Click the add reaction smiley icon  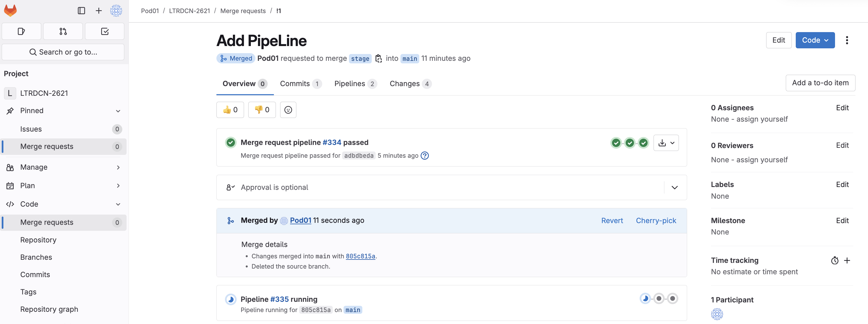(x=288, y=110)
